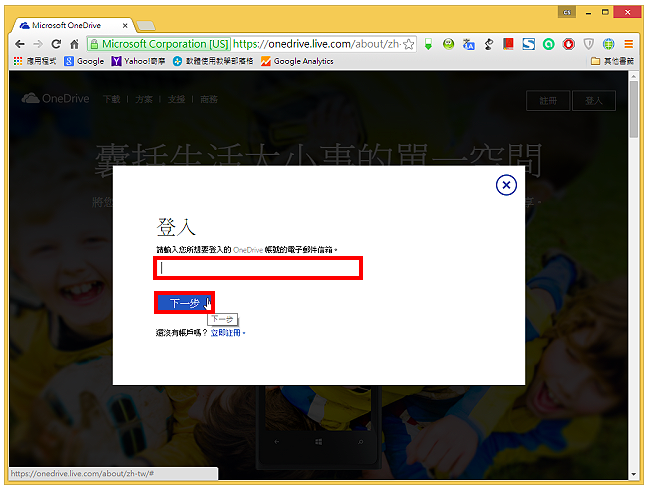This screenshot has width=654, height=495.
Task: Click the green smiley face extension icon
Action: click(x=448, y=44)
